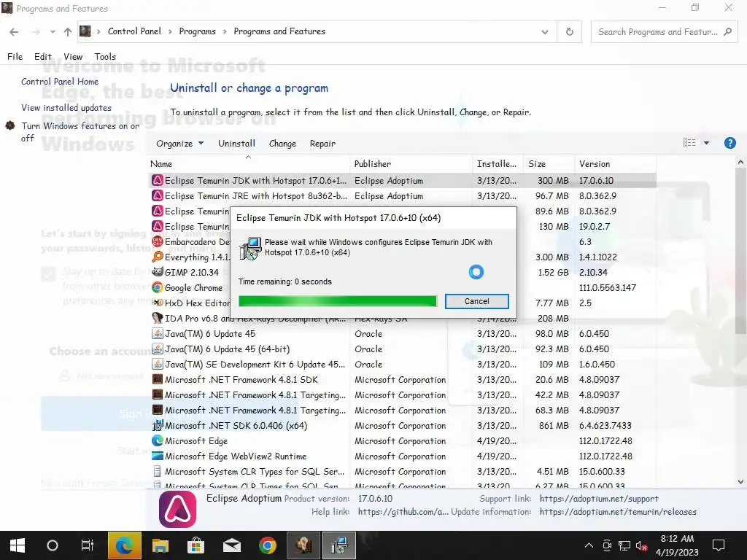Click the Java(TM) 6 Update 45 icon
The height and width of the screenshot is (560, 747).
[x=158, y=333]
